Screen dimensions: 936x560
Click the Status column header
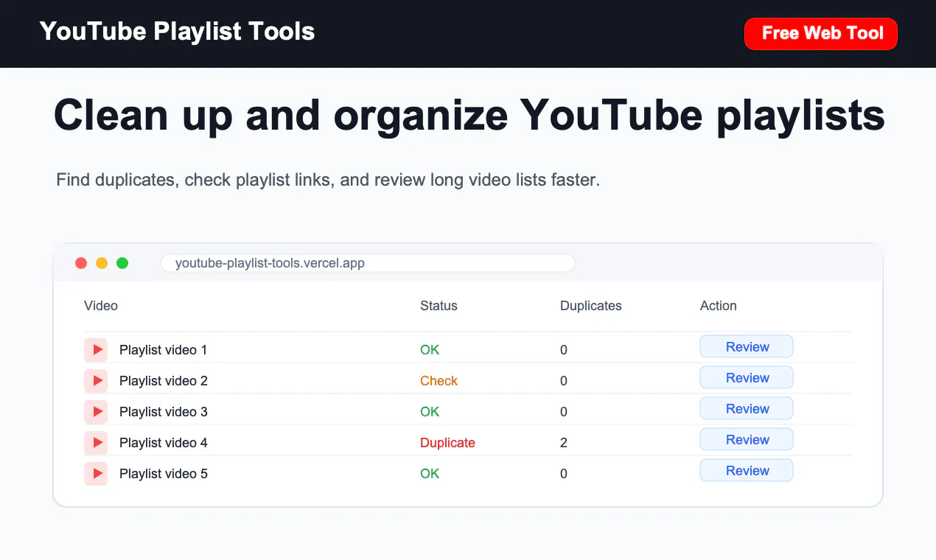coord(439,306)
